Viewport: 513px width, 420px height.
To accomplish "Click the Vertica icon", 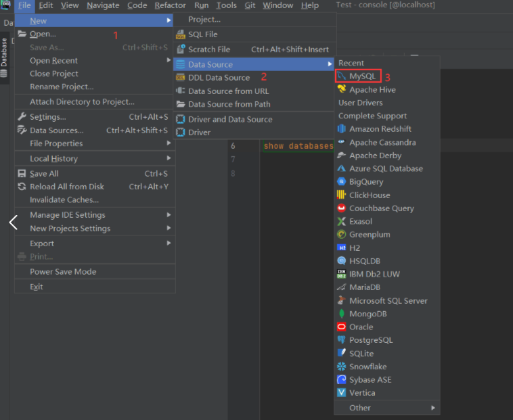I will pyautogui.click(x=341, y=392).
